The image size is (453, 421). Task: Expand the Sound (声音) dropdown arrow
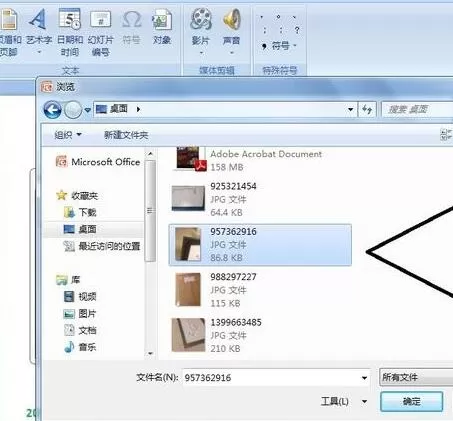coord(232,53)
